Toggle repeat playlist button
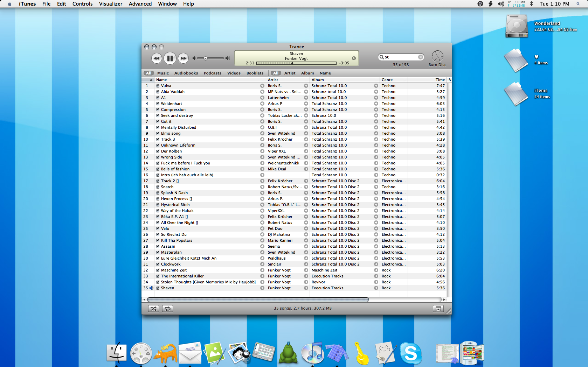The height and width of the screenshot is (367, 588). [x=168, y=309]
